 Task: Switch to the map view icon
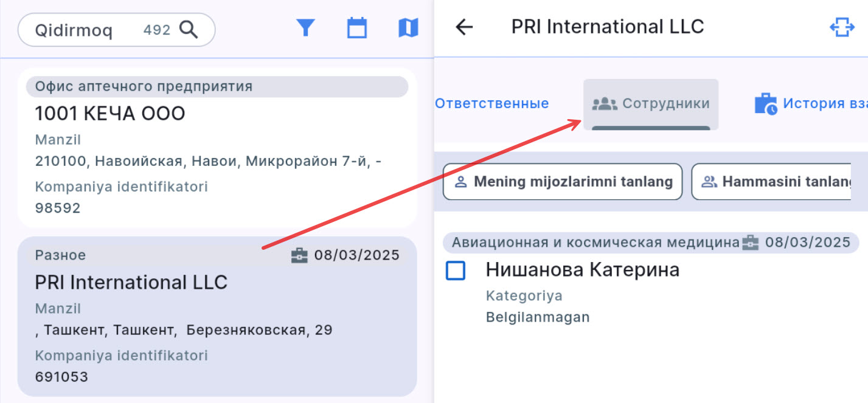point(408,28)
